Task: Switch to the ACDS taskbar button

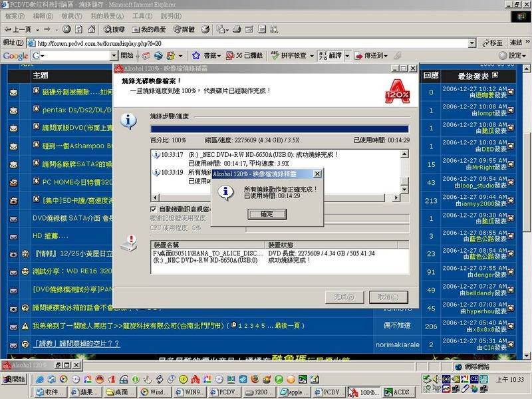Action: click(400, 392)
